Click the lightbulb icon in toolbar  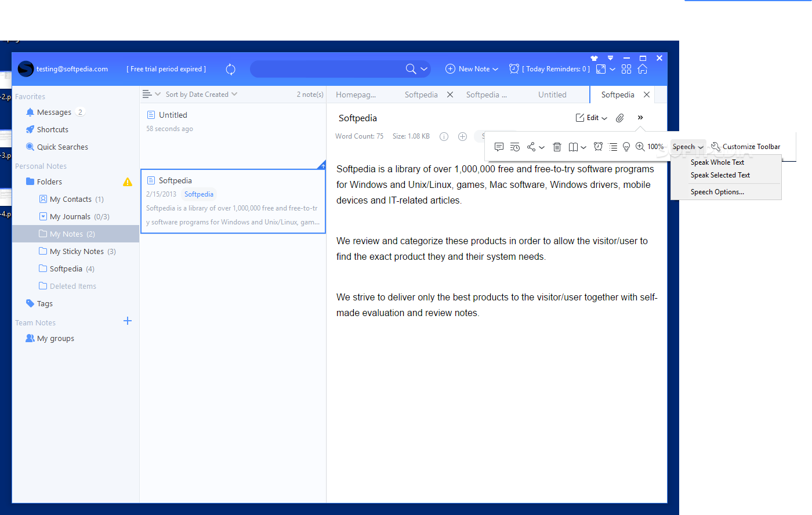tap(626, 147)
